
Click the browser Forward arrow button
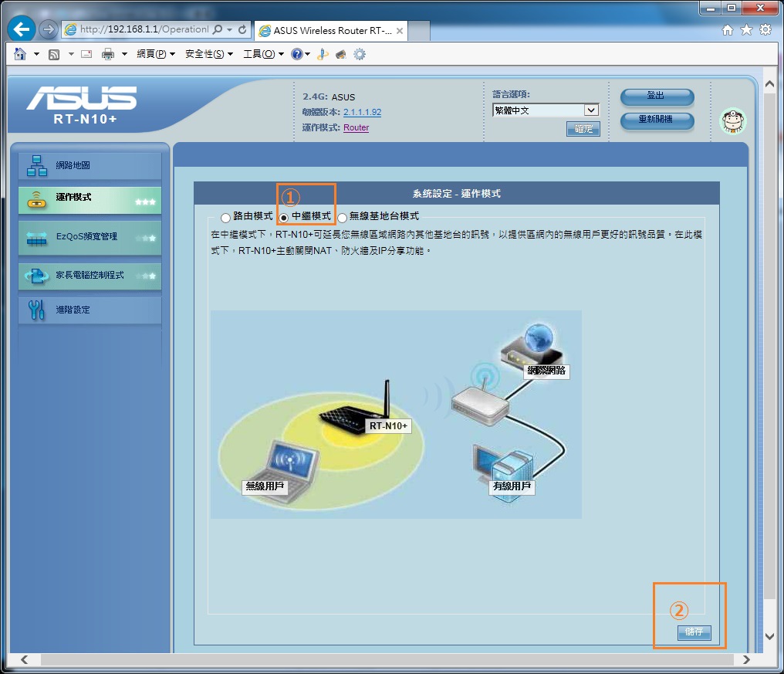[48, 29]
